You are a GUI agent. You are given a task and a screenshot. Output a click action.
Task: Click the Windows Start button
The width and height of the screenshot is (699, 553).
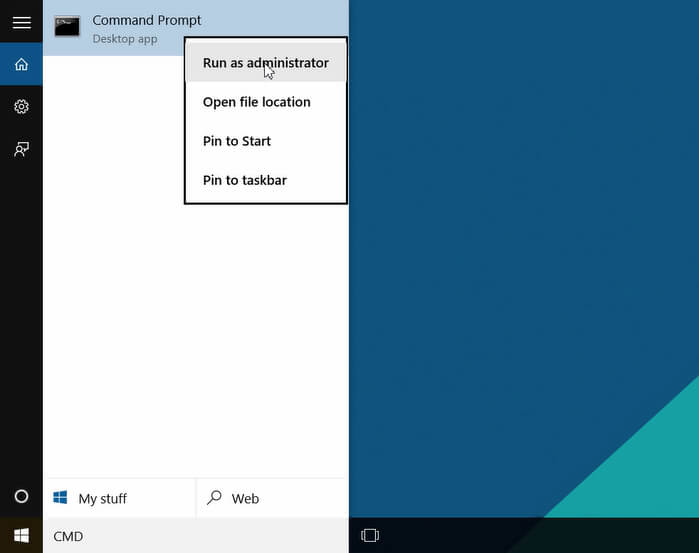tap(21, 536)
